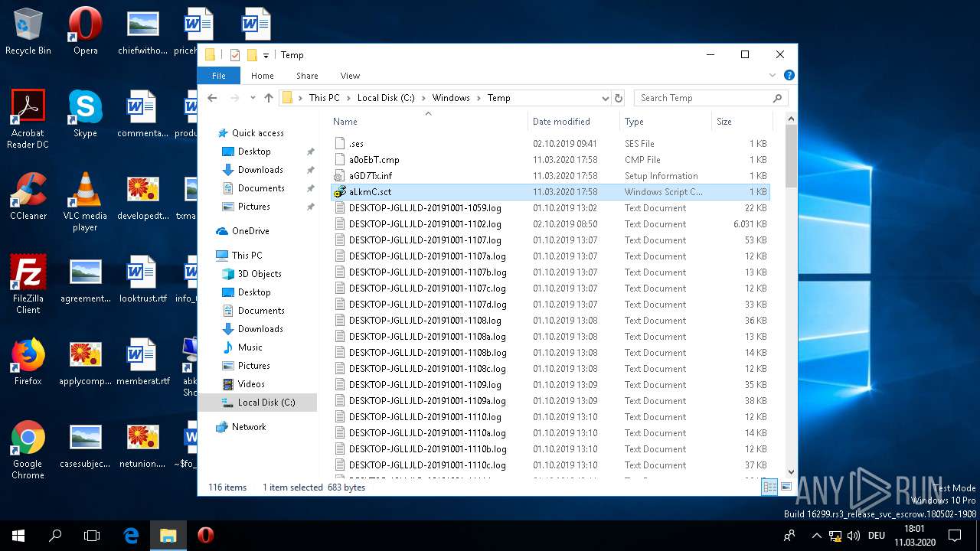Viewport: 980px width, 551px height.
Task: Click the taskbar Search magnifier
Action: coord(55,536)
